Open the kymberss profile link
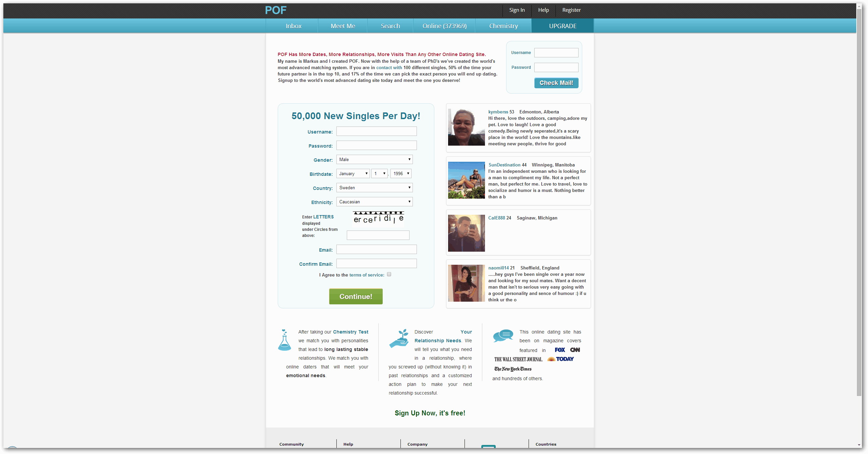The image size is (868, 454). tap(498, 112)
